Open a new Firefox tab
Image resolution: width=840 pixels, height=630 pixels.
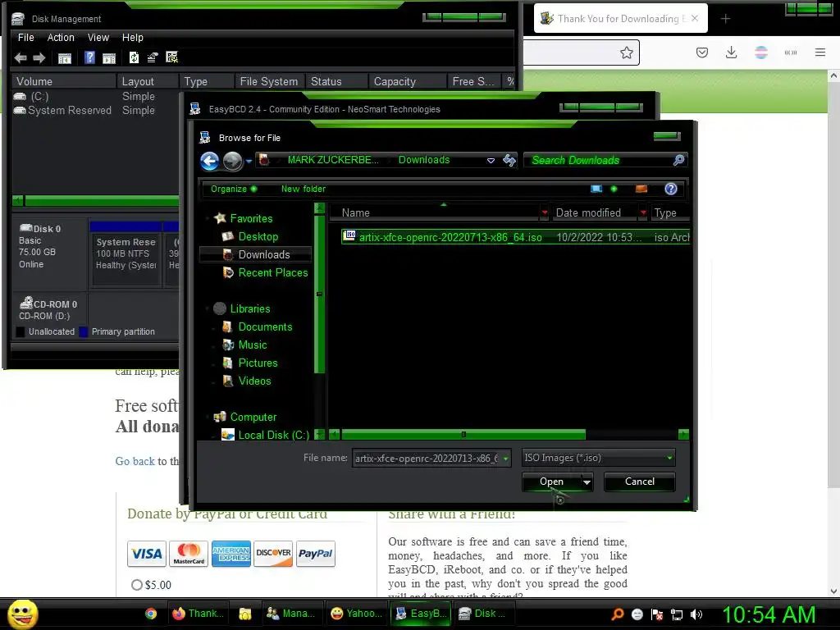tap(725, 19)
